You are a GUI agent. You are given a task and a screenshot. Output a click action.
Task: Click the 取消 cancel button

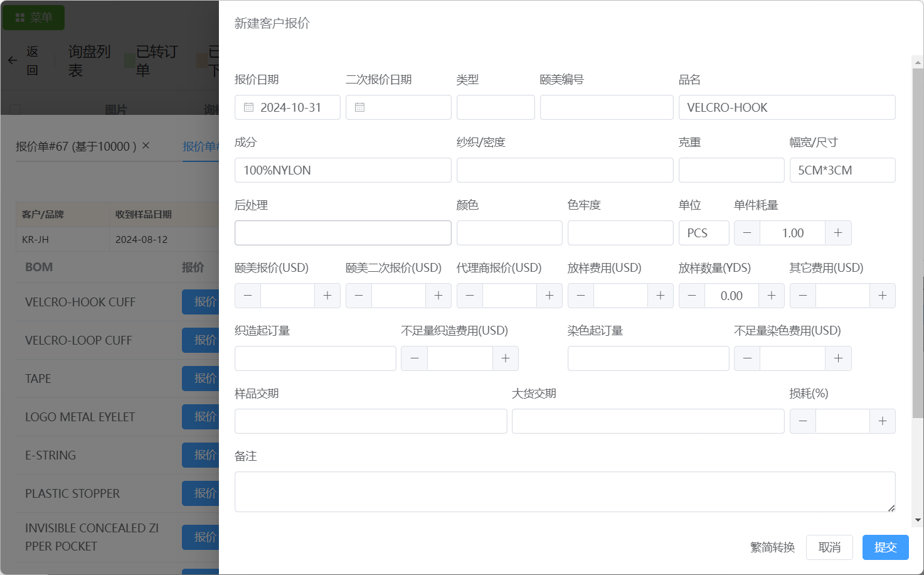(829, 547)
